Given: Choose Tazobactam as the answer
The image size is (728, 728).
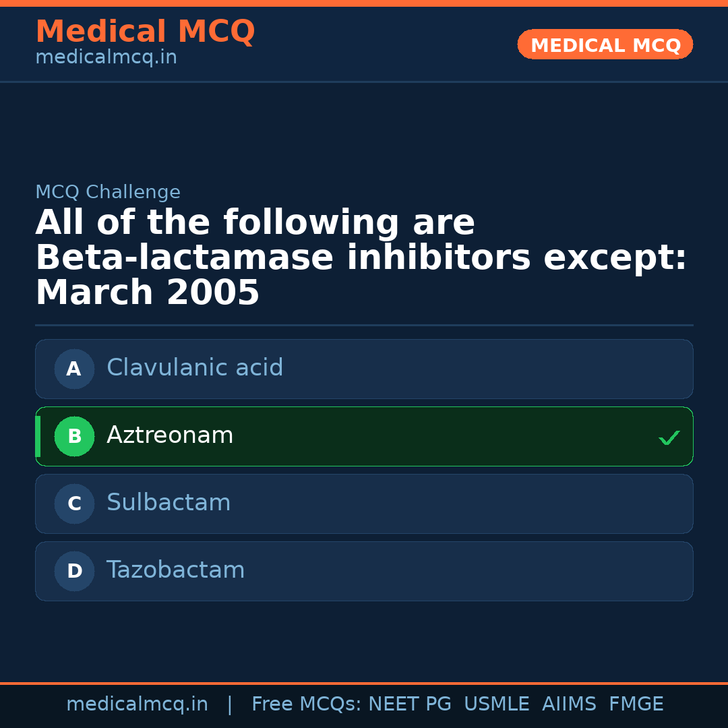Looking at the screenshot, I should pos(364,571).
